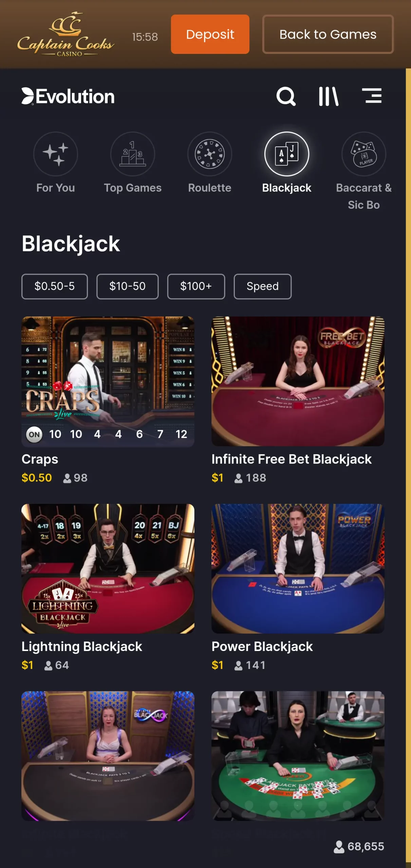Select the Blackjack cards icon
Viewport: 411px width, 868px height.
click(x=287, y=154)
